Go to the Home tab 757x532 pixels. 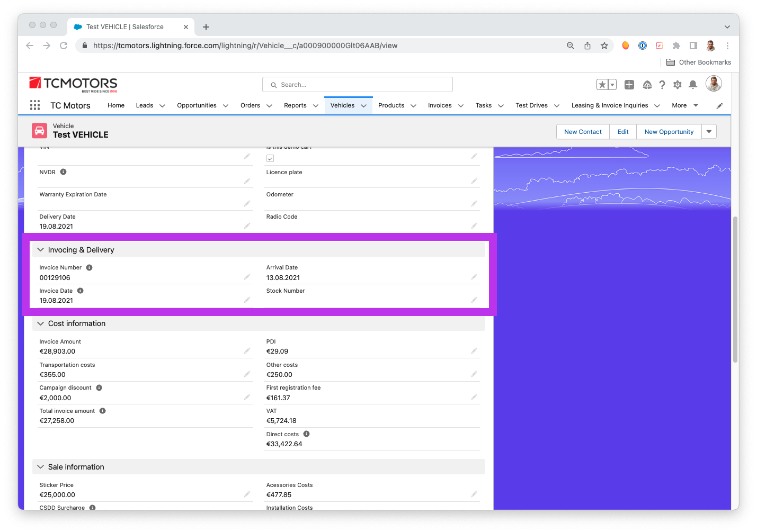pos(116,105)
